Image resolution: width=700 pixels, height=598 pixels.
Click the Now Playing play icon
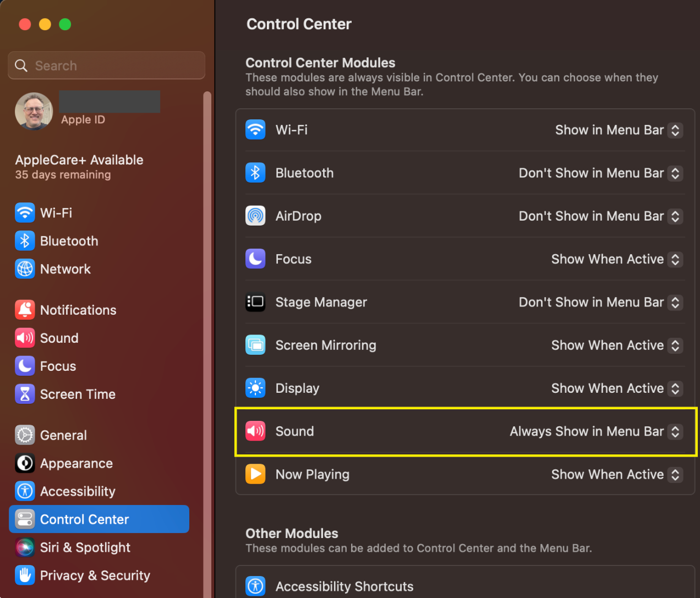(255, 474)
